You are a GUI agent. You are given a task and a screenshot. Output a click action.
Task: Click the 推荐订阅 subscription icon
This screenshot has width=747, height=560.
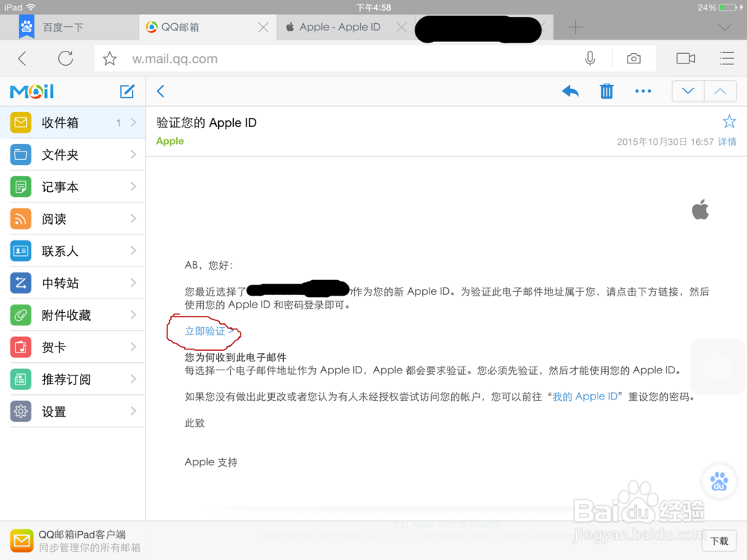(20, 379)
